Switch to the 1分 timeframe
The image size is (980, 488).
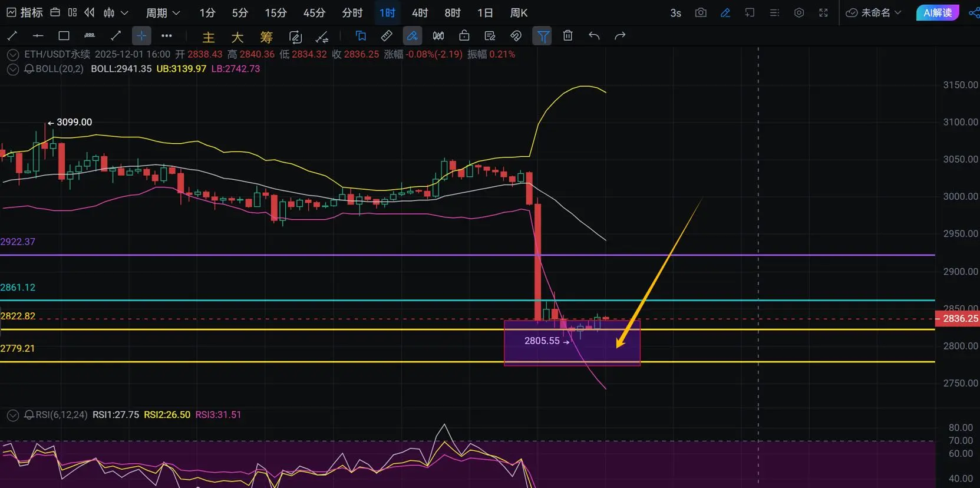(207, 12)
